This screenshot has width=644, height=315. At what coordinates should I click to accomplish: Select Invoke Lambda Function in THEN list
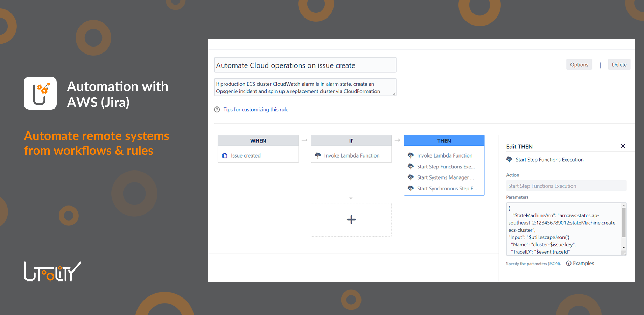click(444, 155)
